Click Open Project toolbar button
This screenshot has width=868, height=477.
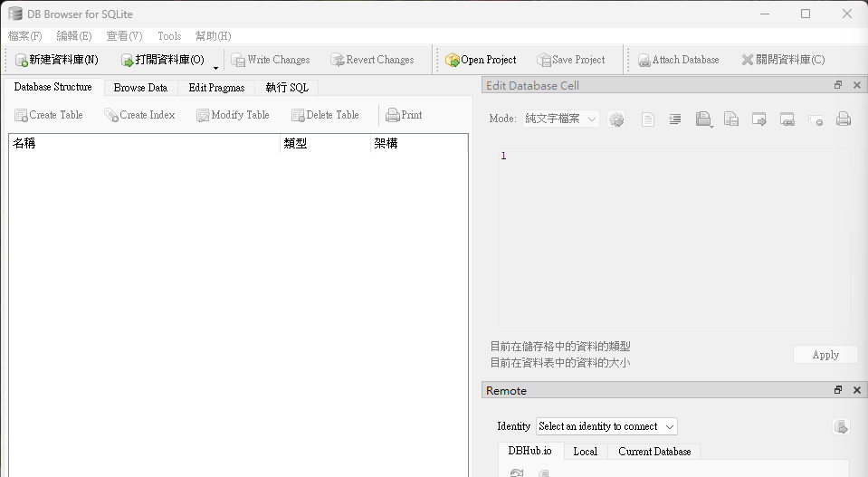(x=481, y=60)
